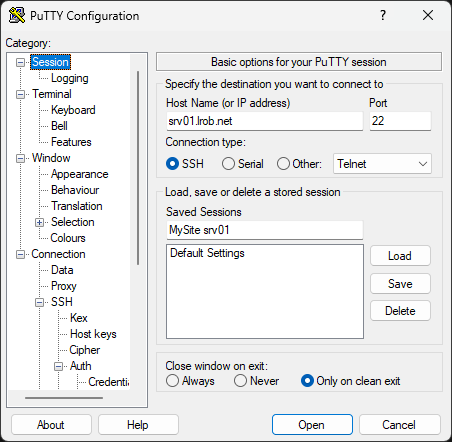The image size is (452, 442).
Task: Select the SSH connection type
Action: tap(172, 164)
